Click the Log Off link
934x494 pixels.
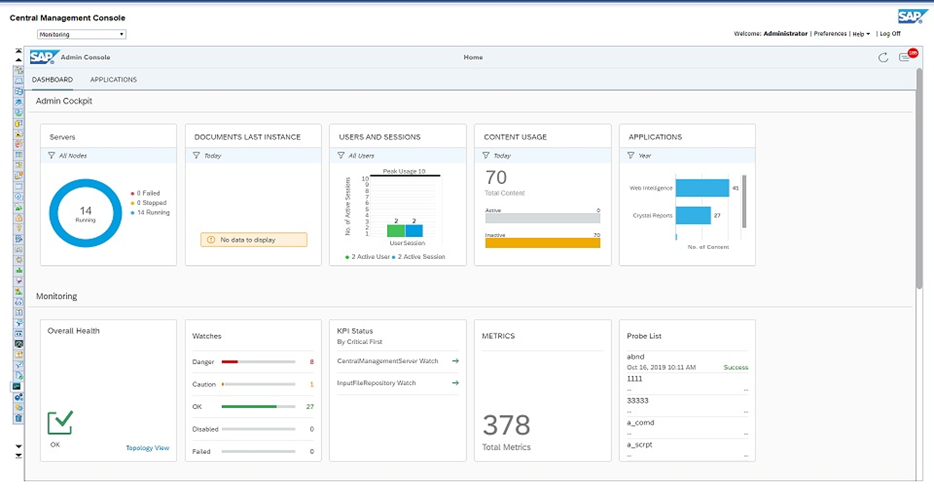pos(889,34)
